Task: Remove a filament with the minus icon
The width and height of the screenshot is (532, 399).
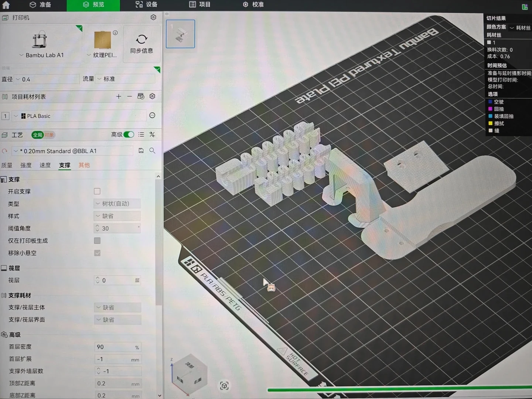Action: click(x=129, y=96)
